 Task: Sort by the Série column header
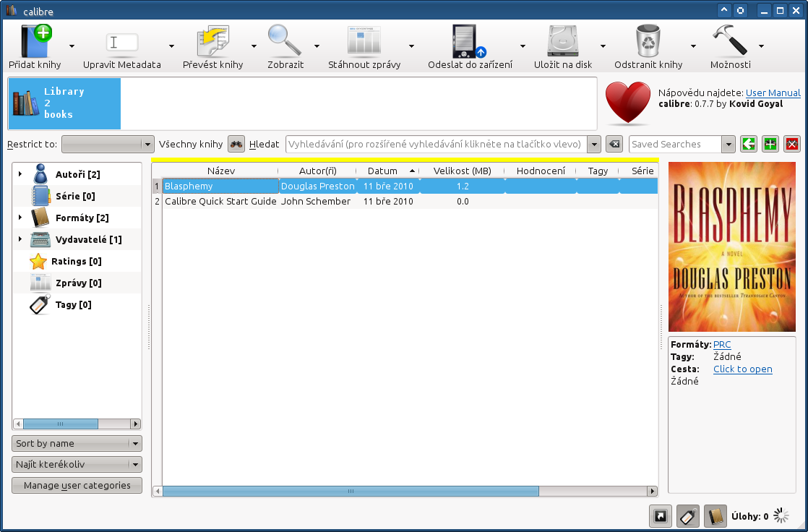(639, 171)
